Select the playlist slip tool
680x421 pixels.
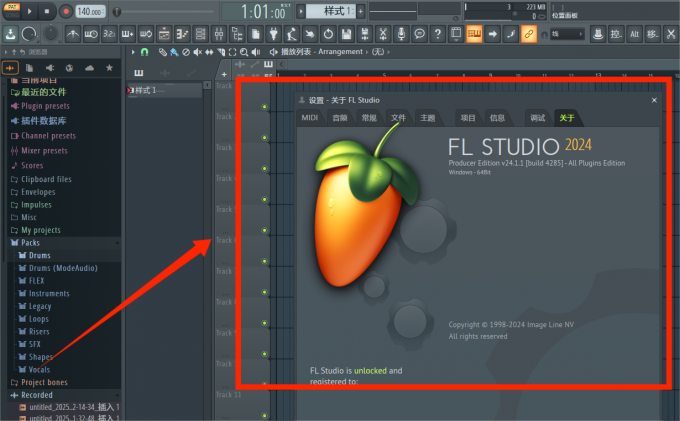tap(209, 52)
